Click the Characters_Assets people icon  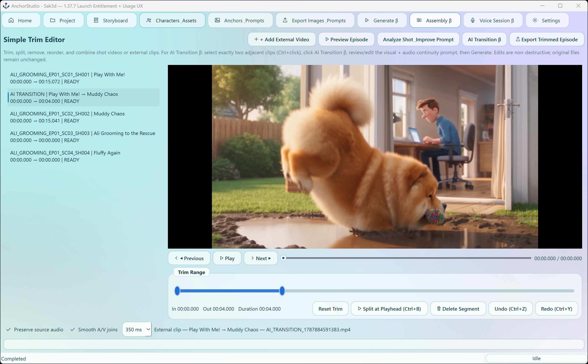click(149, 21)
